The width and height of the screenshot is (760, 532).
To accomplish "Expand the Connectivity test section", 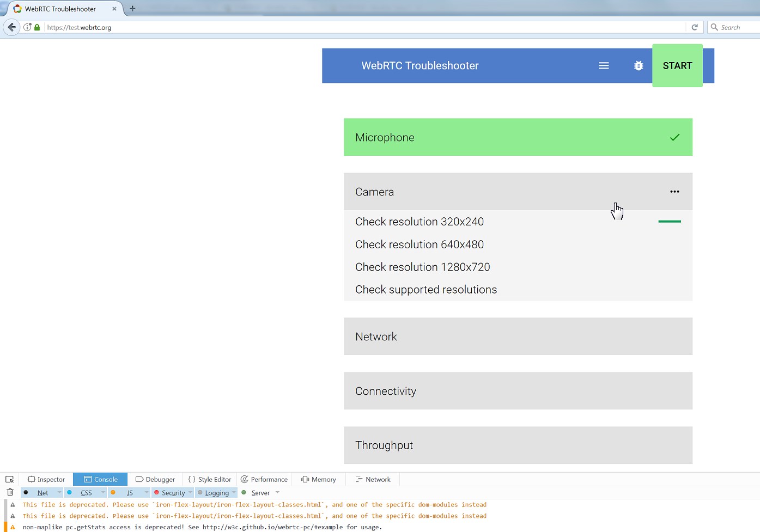I will (518, 391).
